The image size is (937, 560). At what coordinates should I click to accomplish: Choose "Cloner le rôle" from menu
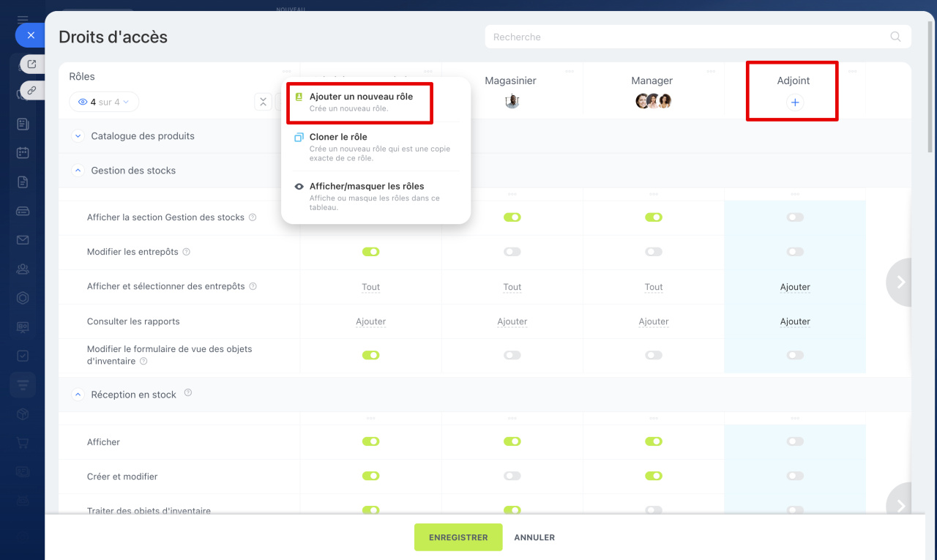pos(338,137)
